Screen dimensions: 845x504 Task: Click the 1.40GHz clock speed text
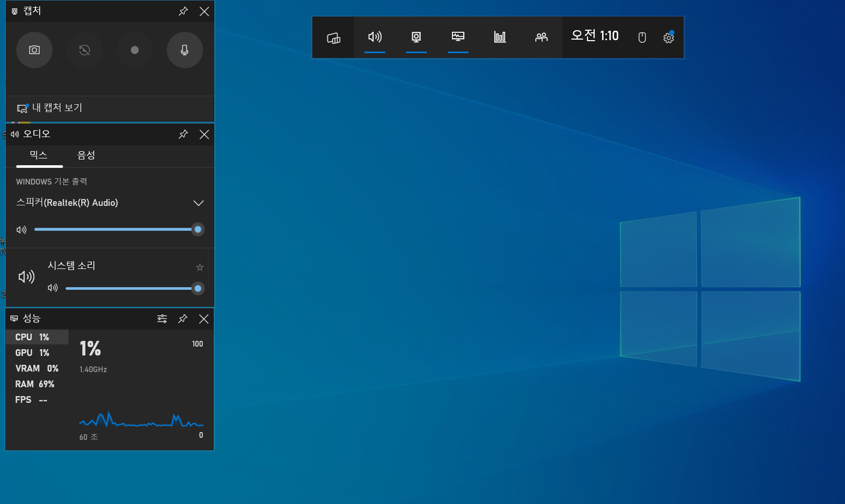pyautogui.click(x=93, y=370)
